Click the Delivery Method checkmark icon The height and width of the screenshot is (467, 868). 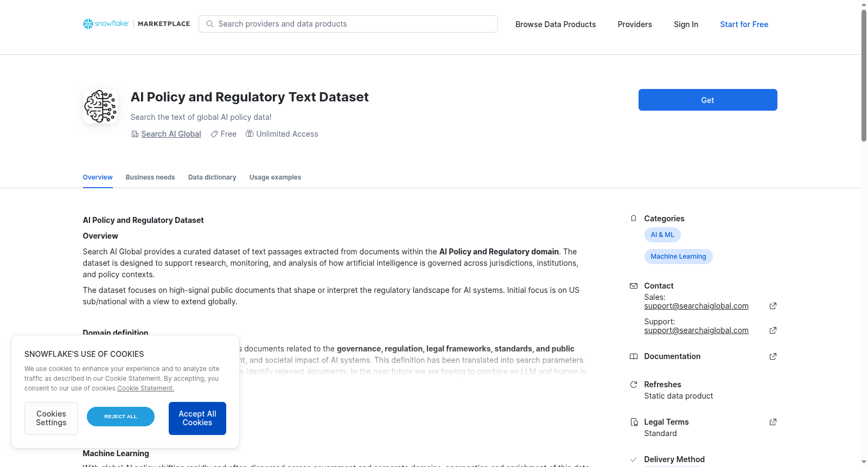[634, 459]
